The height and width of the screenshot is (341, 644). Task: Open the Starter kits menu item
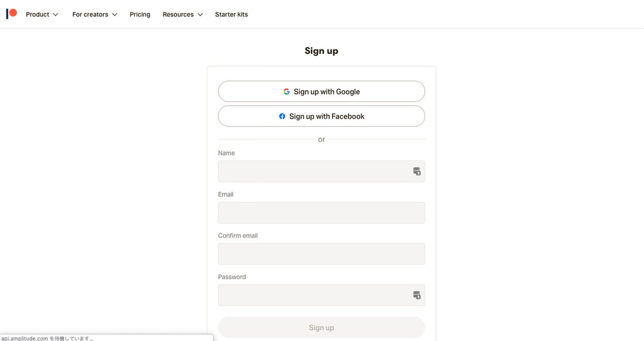231,14
